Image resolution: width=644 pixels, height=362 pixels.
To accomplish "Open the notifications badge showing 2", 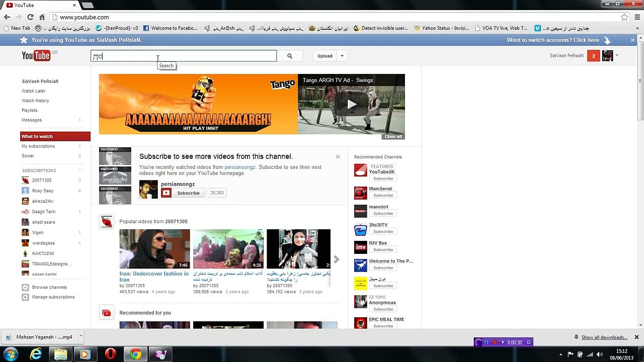I will point(593,56).
